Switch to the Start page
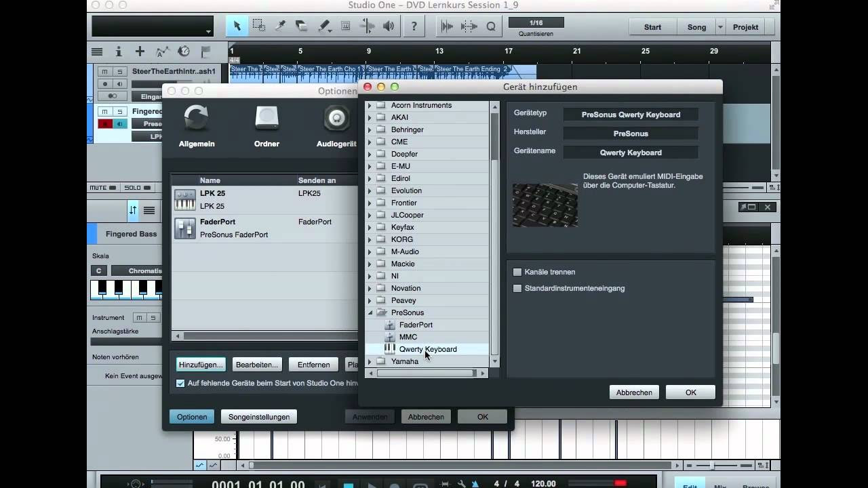 pos(652,27)
